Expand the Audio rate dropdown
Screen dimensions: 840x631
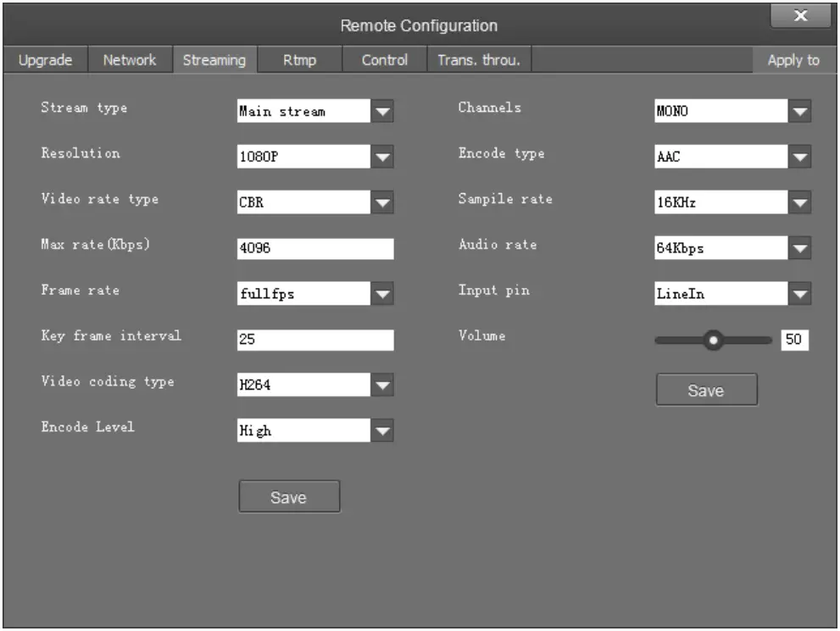(799, 248)
